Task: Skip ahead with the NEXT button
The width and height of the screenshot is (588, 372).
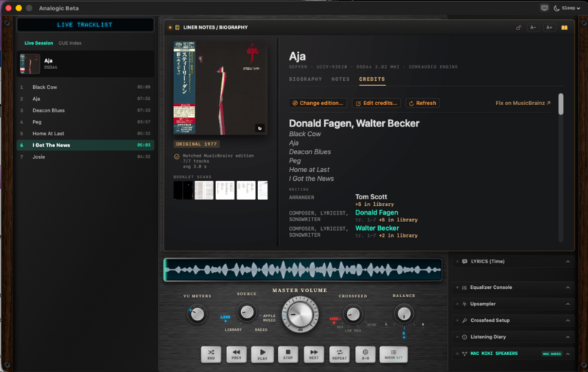Action: (314, 354)
